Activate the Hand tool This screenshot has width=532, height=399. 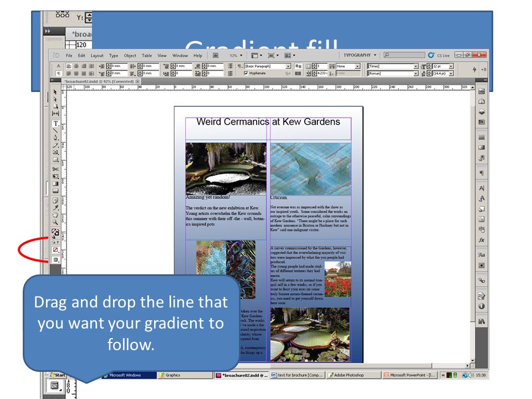tap(55, 215)
